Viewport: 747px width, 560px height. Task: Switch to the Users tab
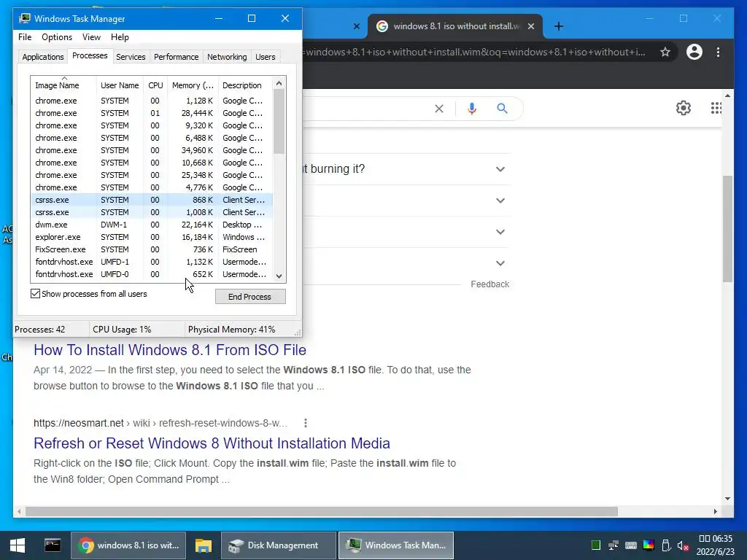coord(265,57)
